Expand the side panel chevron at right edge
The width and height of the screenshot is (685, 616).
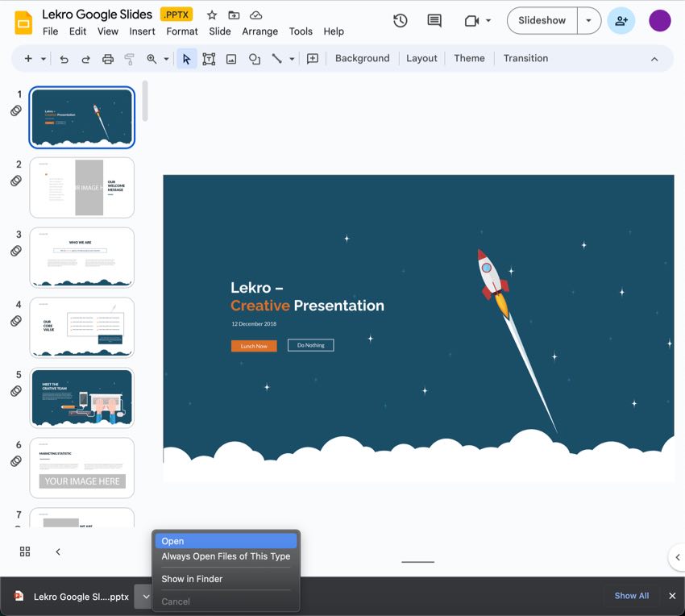[677, 557]
